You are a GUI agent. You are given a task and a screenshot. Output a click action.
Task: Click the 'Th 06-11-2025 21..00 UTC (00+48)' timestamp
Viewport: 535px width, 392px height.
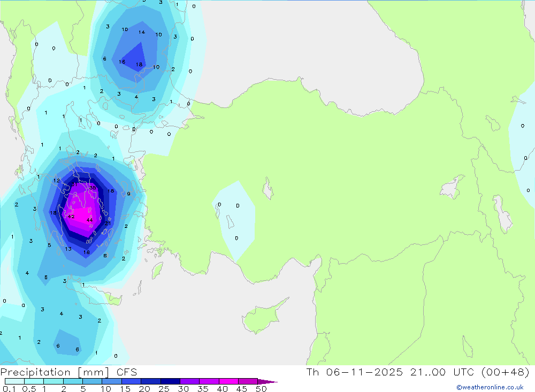coord(418,372)
